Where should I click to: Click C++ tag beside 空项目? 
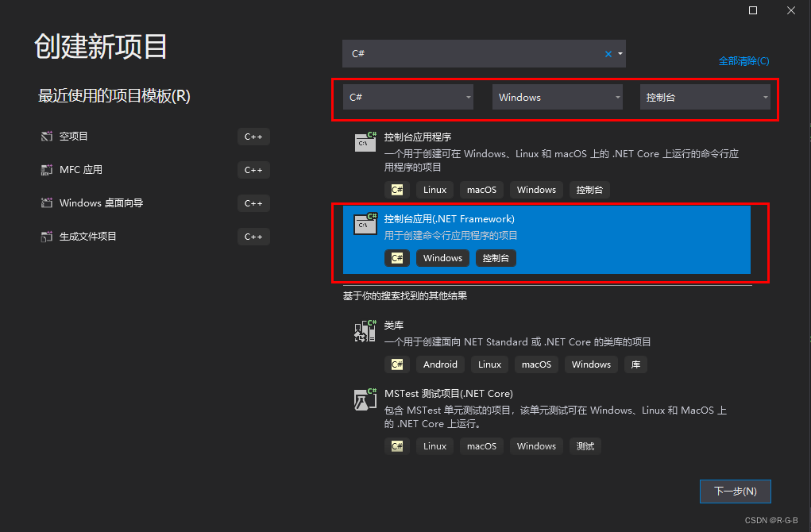tap(253, 137)
